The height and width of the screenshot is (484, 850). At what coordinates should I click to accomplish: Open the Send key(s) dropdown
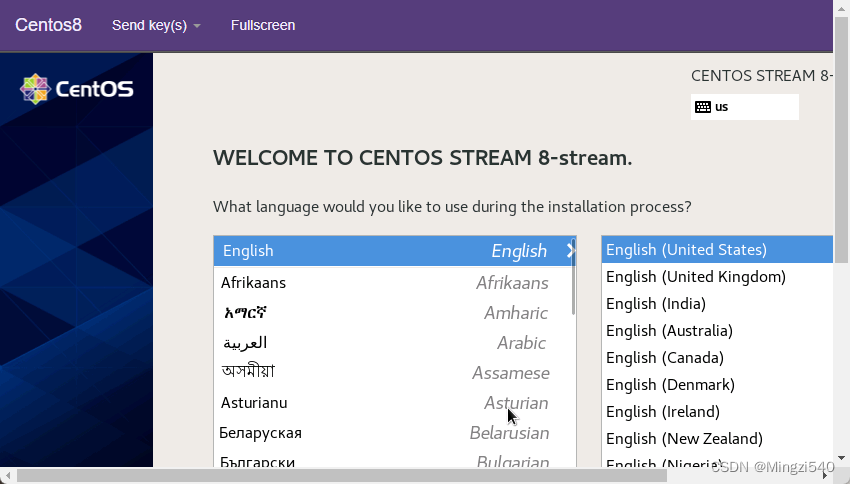[156, 25]
